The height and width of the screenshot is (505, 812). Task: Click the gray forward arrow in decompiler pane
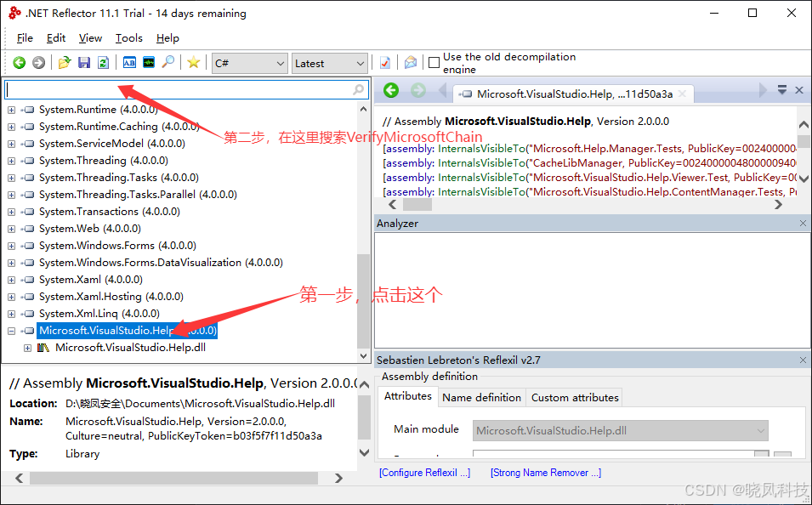[418, 91]
